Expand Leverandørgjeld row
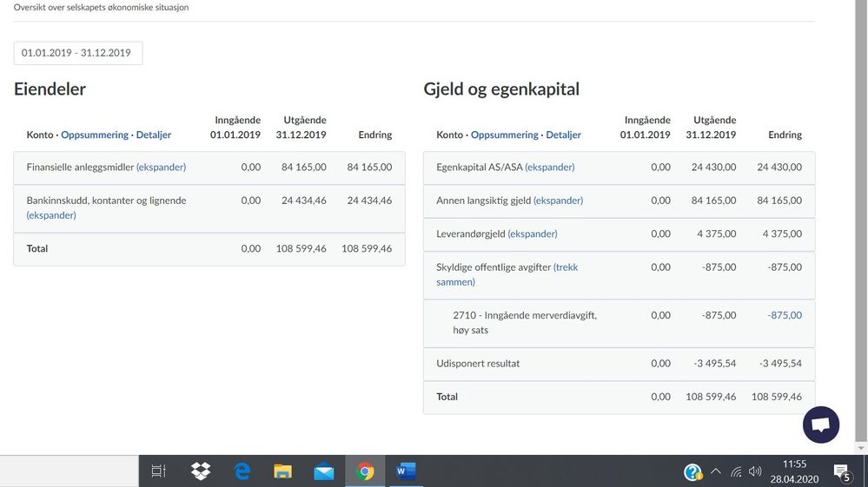 (533, 234)
